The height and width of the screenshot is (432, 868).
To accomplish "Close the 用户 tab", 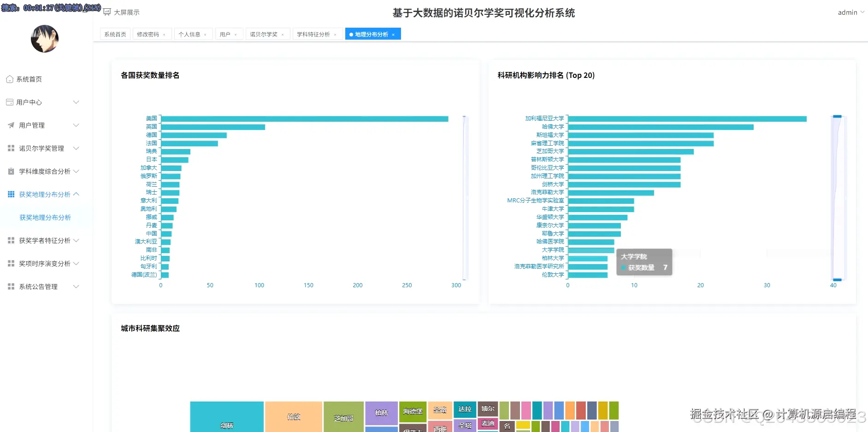I will click(x=236, y=35).
